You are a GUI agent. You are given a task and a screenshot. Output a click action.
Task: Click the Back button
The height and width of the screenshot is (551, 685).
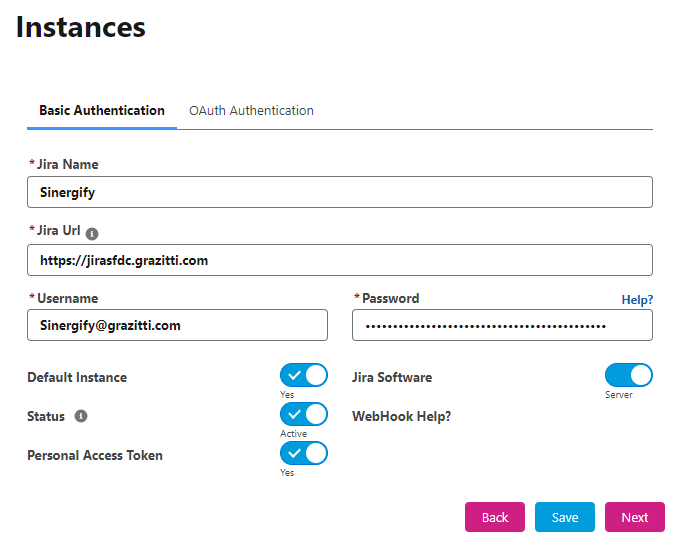pos(495,517)
